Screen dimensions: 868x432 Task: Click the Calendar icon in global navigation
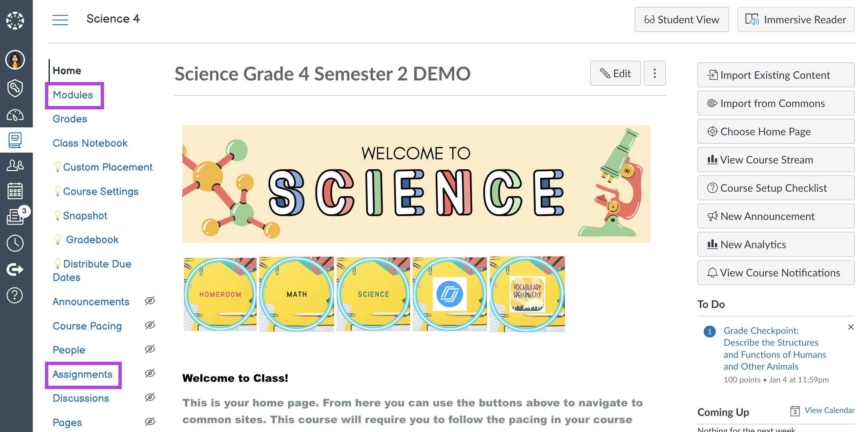[x=15, y=191]
